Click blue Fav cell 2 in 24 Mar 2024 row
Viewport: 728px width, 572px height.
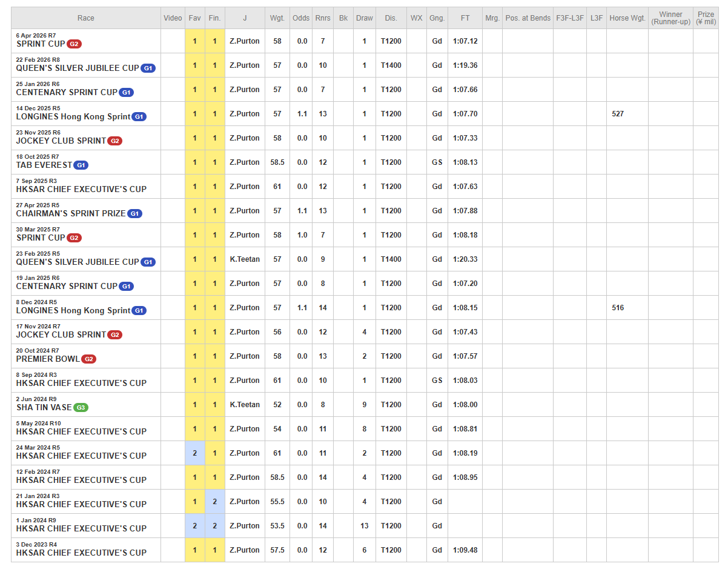click(195, 453)
